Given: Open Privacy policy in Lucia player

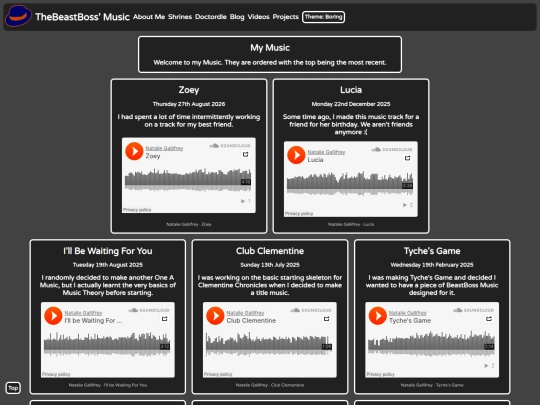Looking at the screenshot, I should 299,214.
